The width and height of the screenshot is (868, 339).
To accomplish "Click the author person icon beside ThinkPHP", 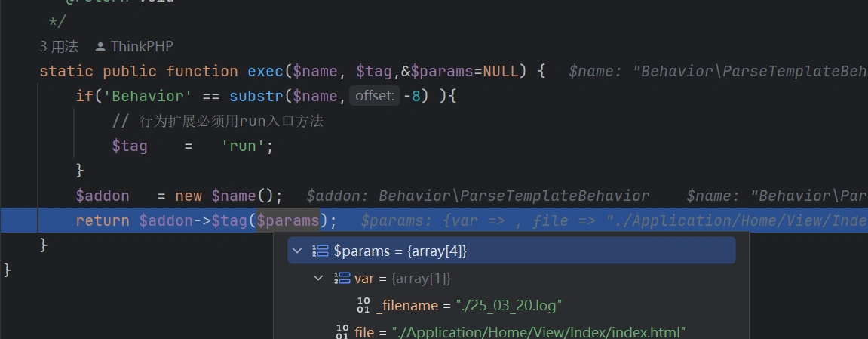I will 100,47.
